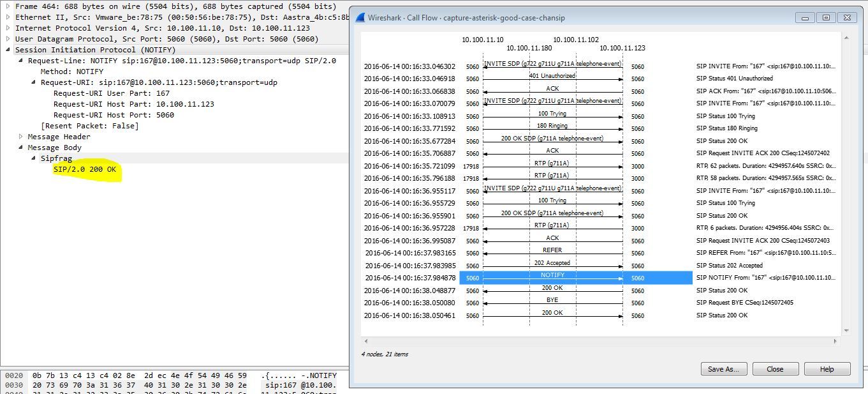
Task: Minimize the Call Flow dialog window
Action: pos(805,18)
